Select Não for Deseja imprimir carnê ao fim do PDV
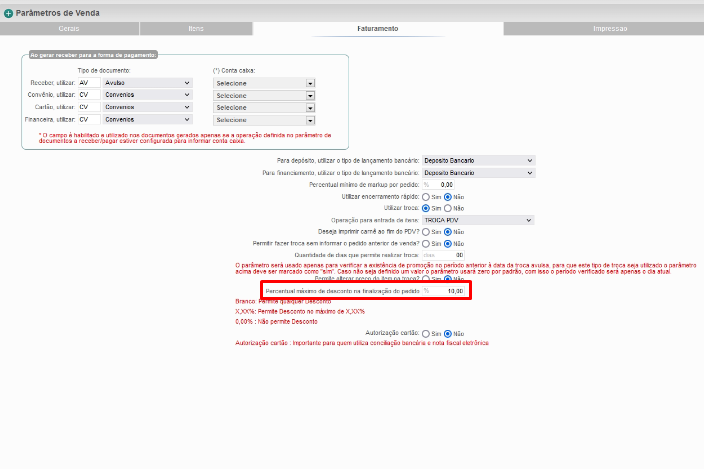This screenshot has height=469, width=704. tap(448, 232)
